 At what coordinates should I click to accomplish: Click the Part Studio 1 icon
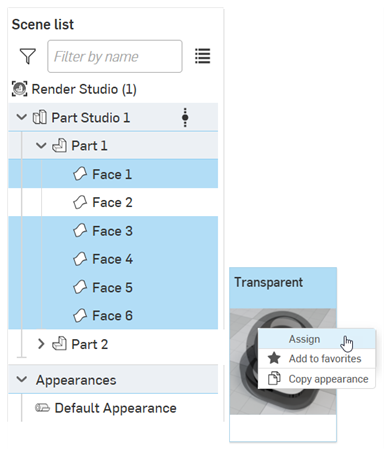(40, 117)
